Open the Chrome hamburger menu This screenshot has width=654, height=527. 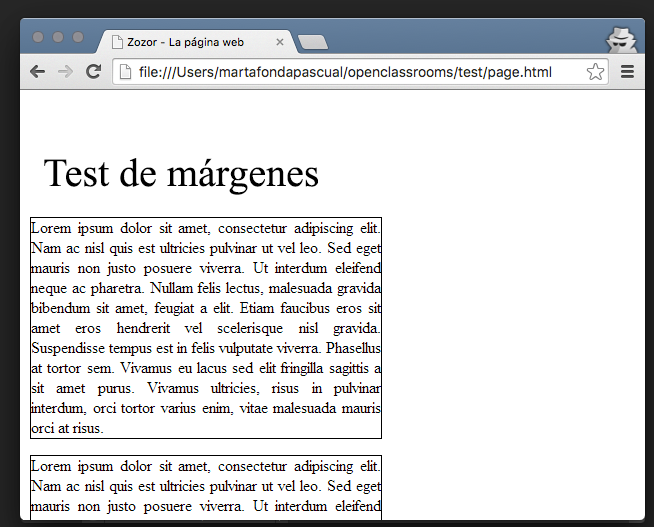pyautogui.click(x=627, y=72)
